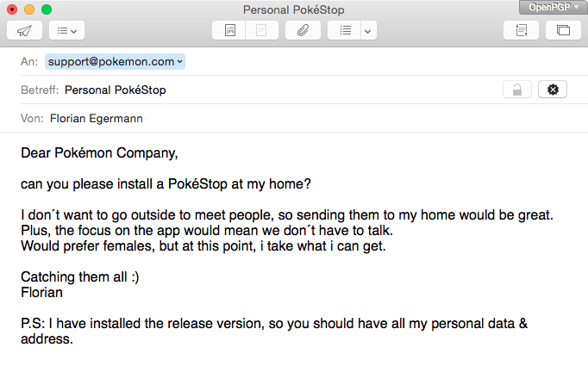Expand list style options arrow
The height and width of the screenshot is (366, 588).
pos(368,30)
